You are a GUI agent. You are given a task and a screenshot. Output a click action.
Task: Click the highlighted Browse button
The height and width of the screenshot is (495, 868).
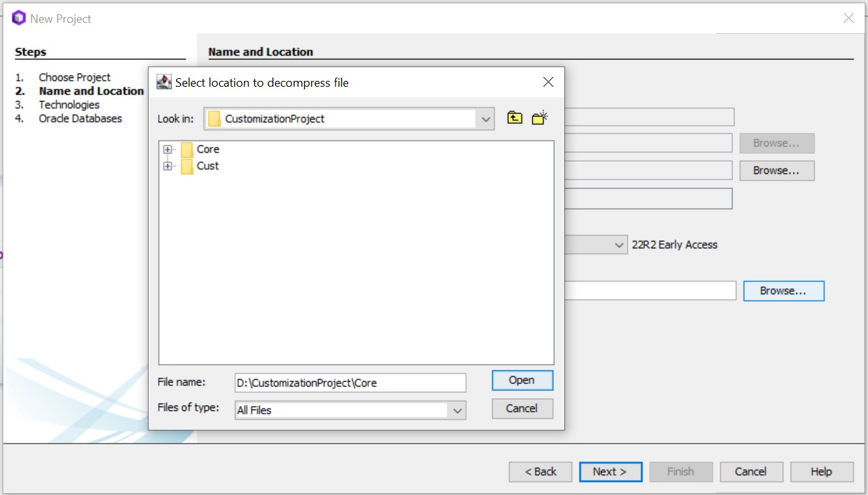(783, 291)
